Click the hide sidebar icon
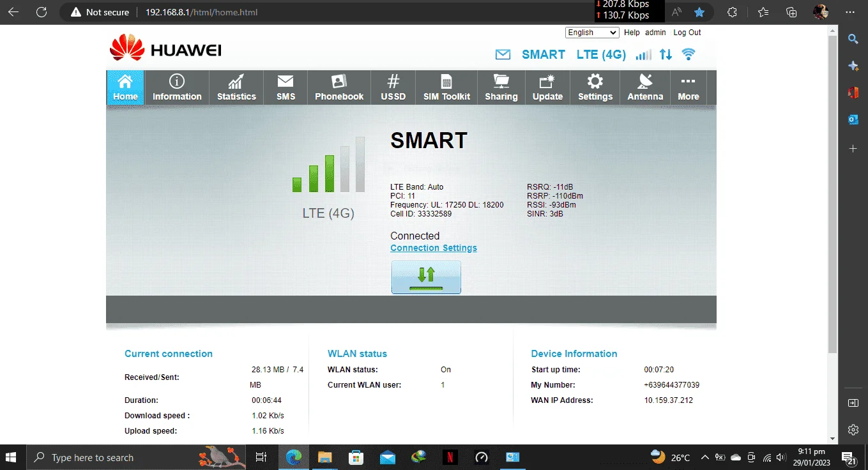The image size is (868, 470). click(853, 403)
